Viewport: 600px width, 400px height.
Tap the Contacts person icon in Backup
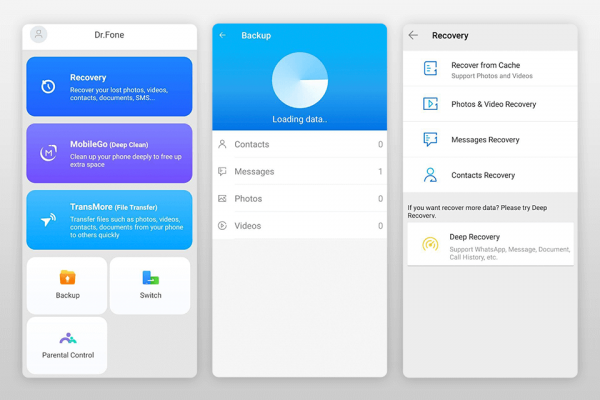[x=222, y=144]
